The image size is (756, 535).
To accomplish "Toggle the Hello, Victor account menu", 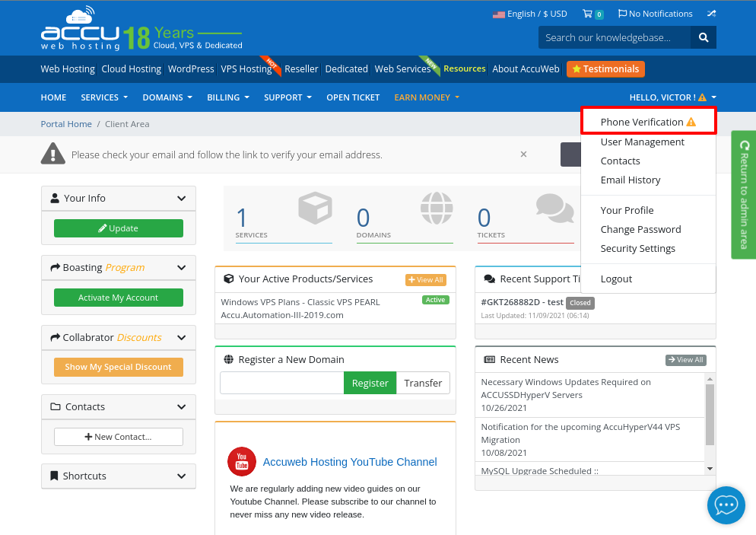I will (672, 97).
